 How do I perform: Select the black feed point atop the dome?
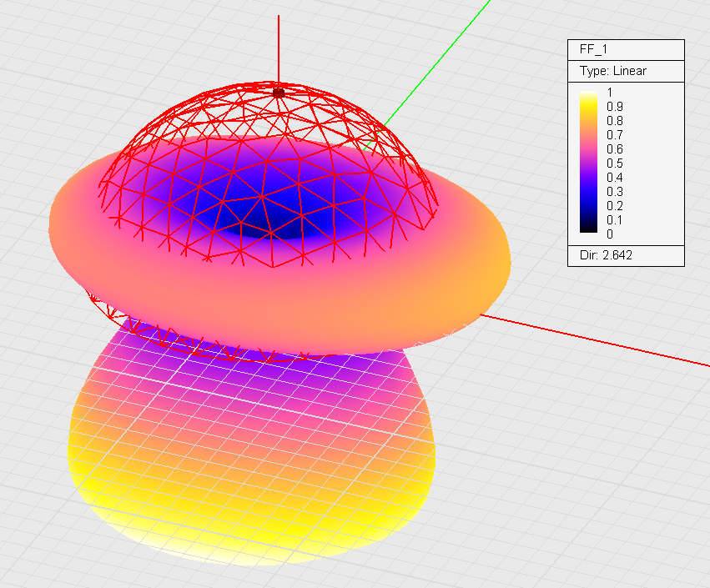point(278,91)
